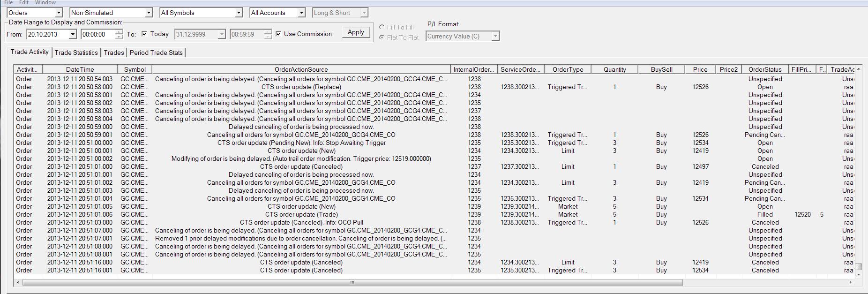The width and height of the screenshot is (868, 294).
Task: Sort by the Activit column header
Action: click(28, 69)
